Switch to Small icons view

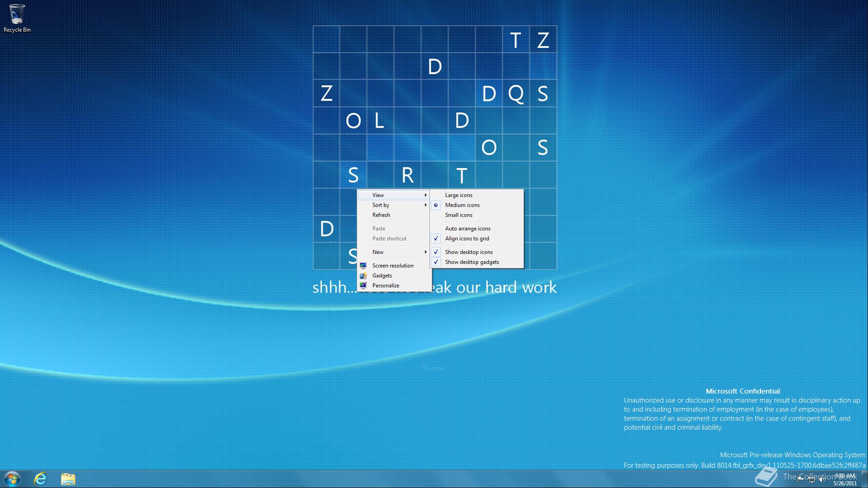tap(477, 215)
